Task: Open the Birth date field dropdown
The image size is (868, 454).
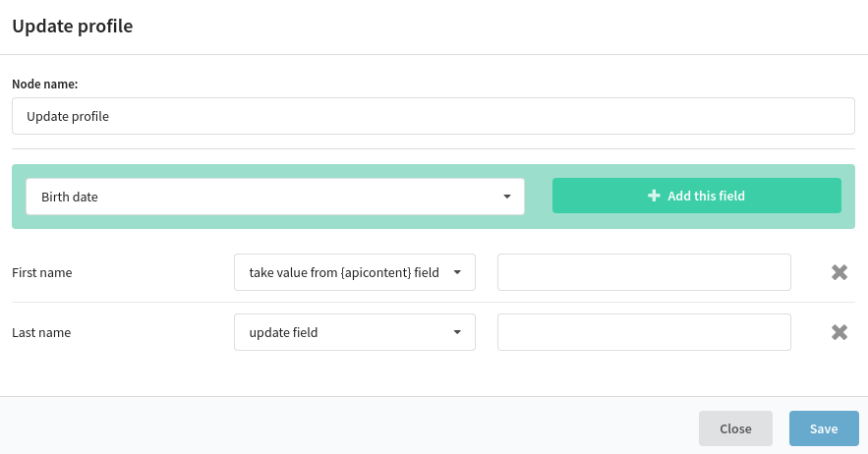Action: coord(275,197)
